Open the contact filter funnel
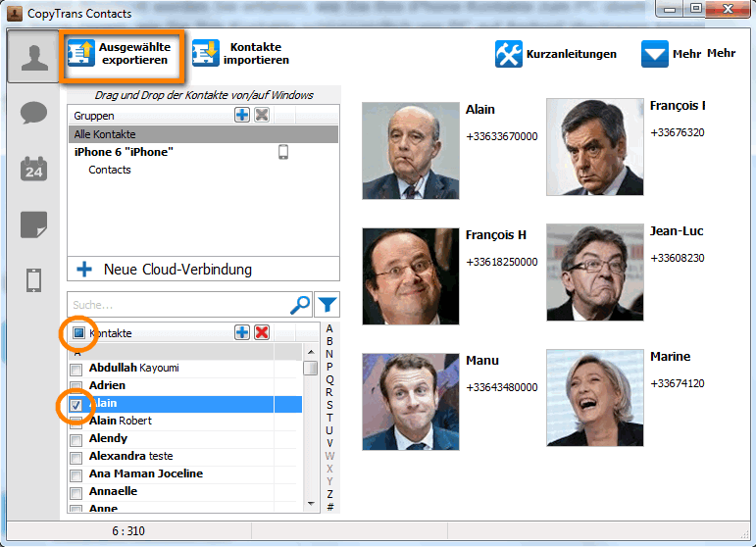The width and height of the screenshot is (756, 547). click(x=327, y=305)
